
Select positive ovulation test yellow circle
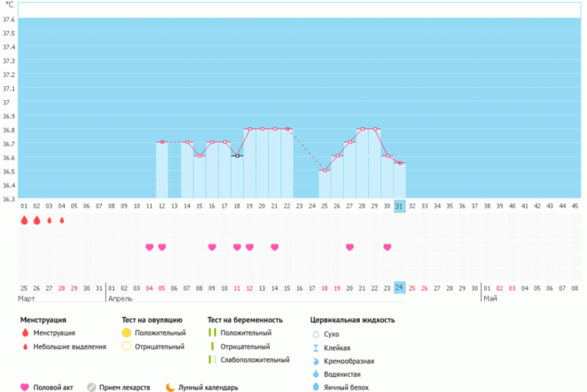pos(126,333)
